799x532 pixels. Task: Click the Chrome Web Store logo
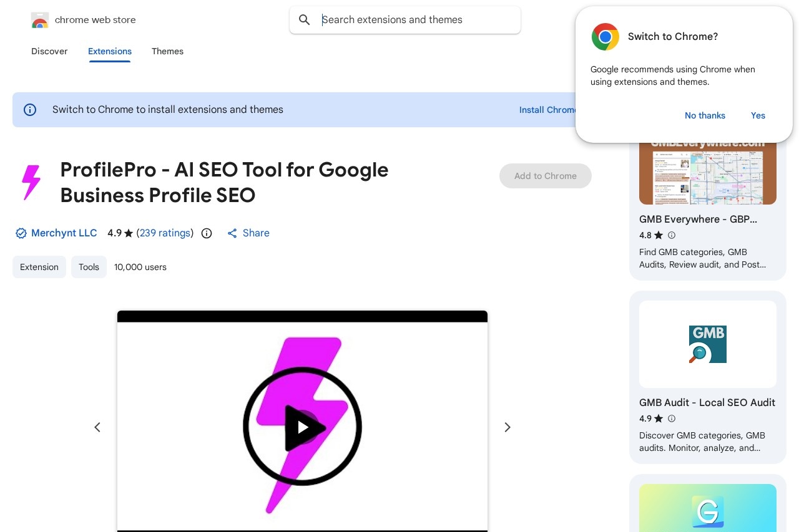tap(40, 20)
